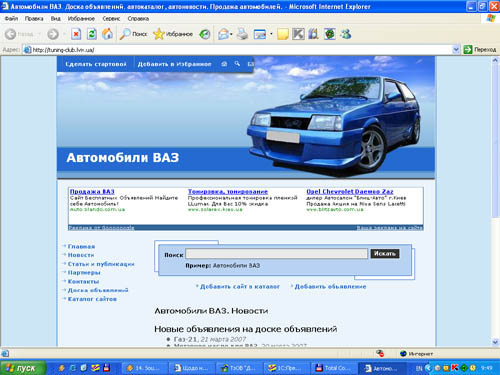Open the Каталог сайтов sidebar link

point(92,299)
